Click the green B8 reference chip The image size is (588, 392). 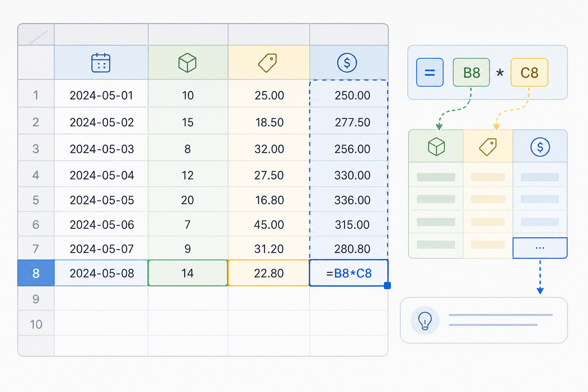pos(471,72)
